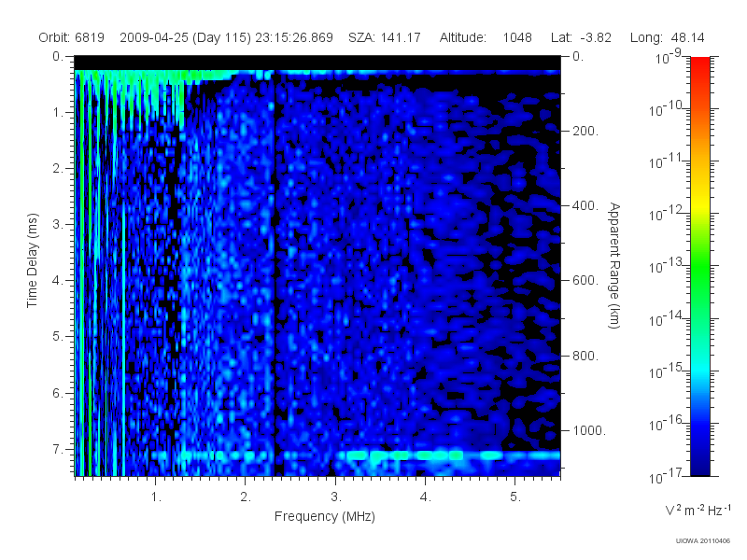Viewport: 747px width, 560px height.
Task: Click the 'Frequency (MHz)' axis label
Action: (325, 516)
